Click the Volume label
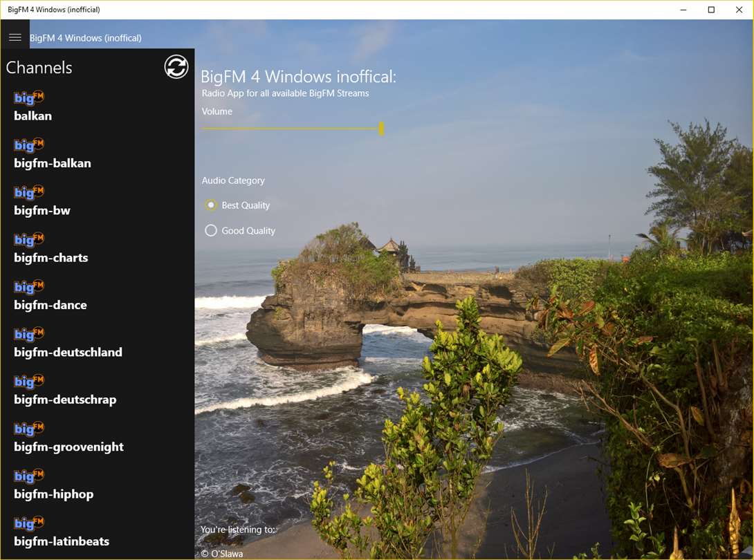Viewport: 754px width, 560px height. click(217, 111)
